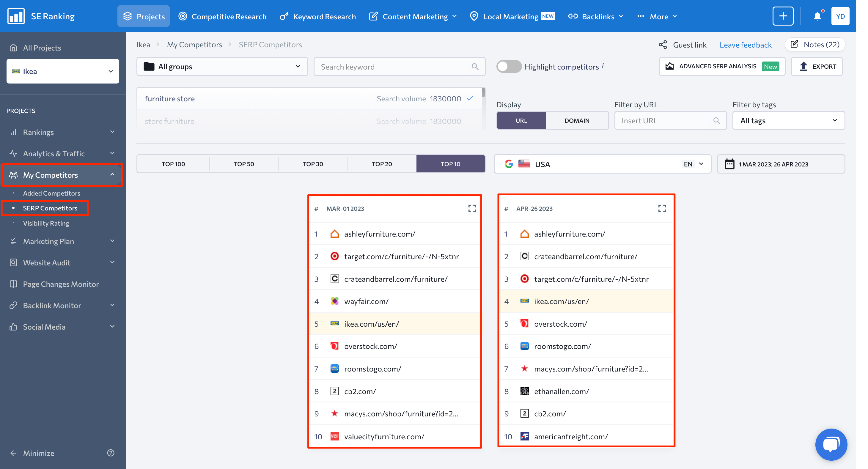Click the help question mark icon

(111, 453)
